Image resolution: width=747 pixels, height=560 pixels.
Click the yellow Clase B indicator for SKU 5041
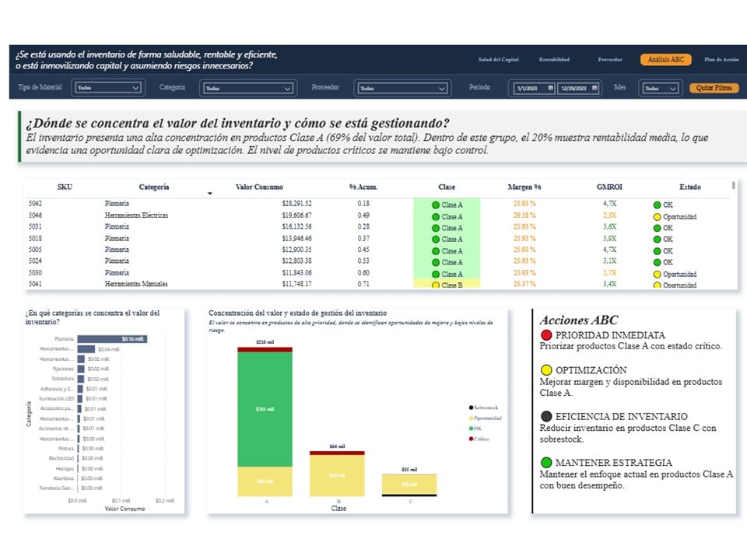click(436, 285)
